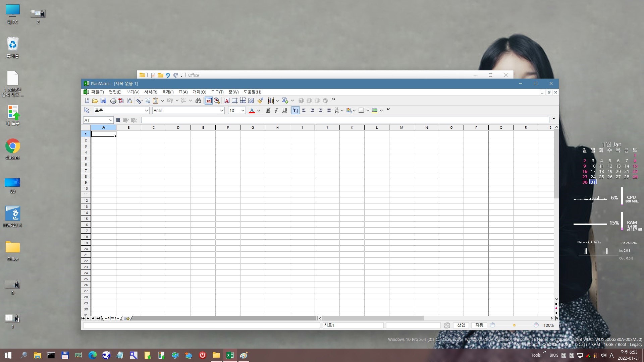644x362 pixels.
Task: Select column header D
Action: (x=178, y=128)
